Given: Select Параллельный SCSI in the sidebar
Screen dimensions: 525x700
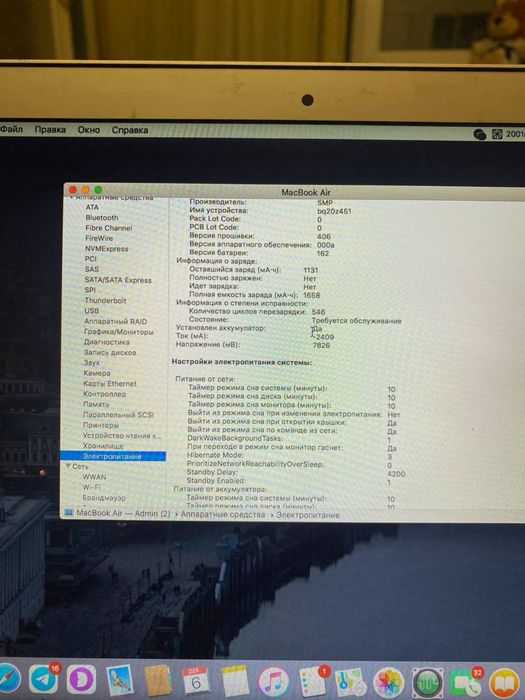Looking at the screenshot, I should [118, 415].
